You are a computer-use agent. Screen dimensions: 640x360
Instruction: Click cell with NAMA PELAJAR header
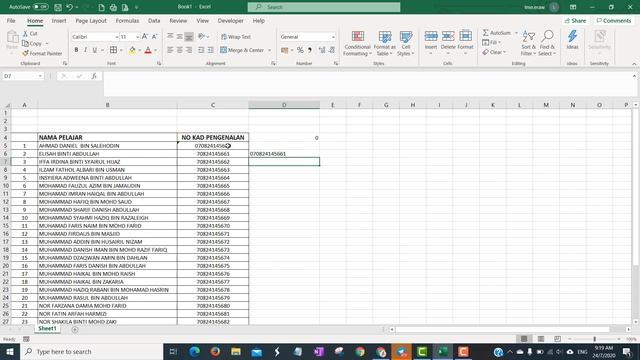point(107,138)
